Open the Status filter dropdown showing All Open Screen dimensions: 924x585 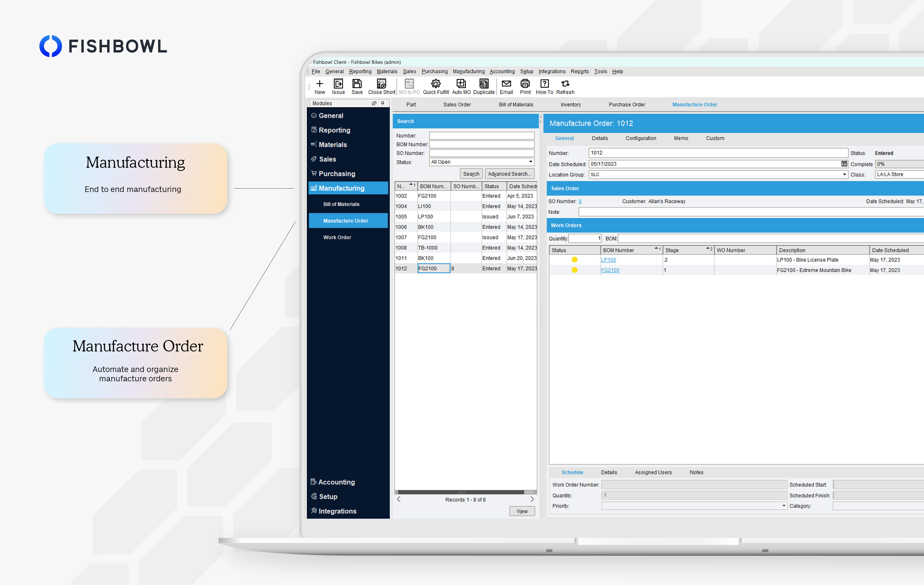coord(531,162)
